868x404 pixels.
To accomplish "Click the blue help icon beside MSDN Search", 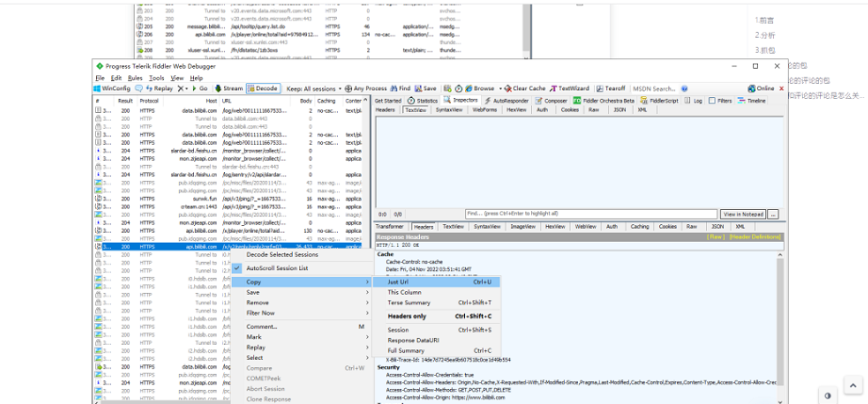I will pos(684,89).
